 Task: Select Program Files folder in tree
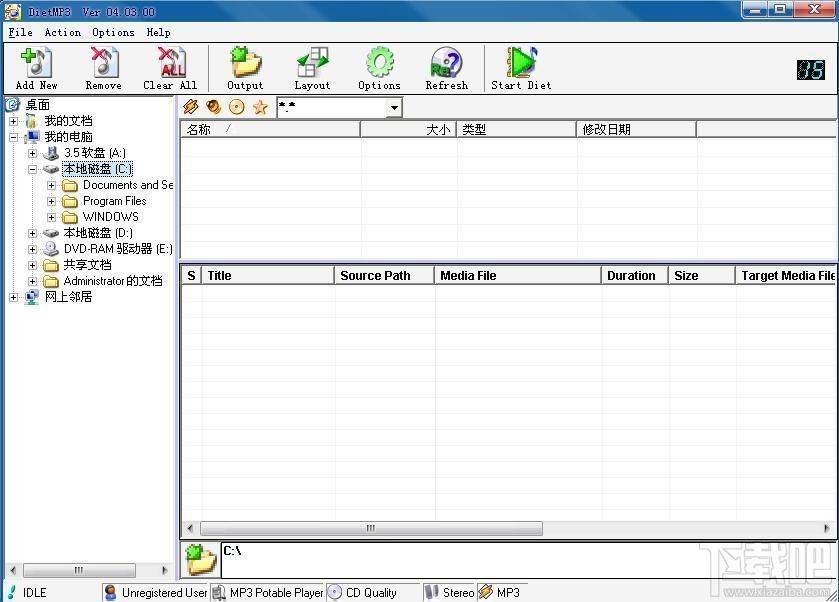coord(115,201)
